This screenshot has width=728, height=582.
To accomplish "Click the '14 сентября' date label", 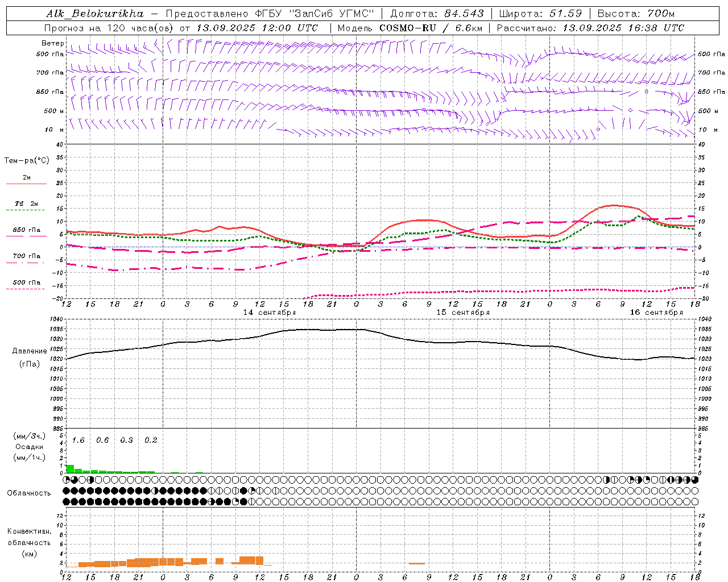I will [x=270, y=313].
